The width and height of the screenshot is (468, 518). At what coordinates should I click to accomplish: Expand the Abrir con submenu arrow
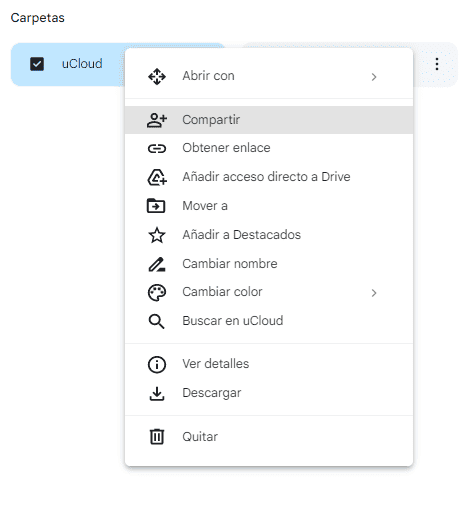(x=374, y=77)
